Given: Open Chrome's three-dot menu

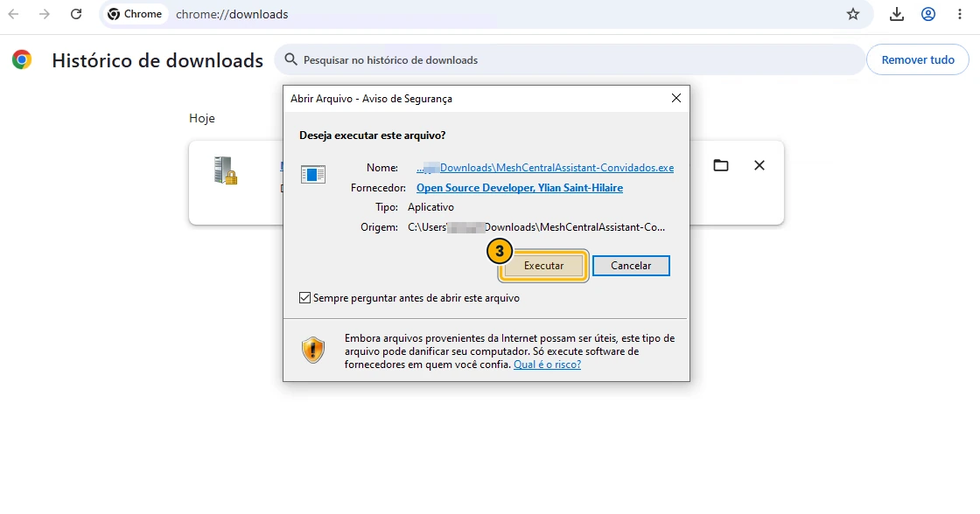Looking at the screenshot, I should coord(959,14).
